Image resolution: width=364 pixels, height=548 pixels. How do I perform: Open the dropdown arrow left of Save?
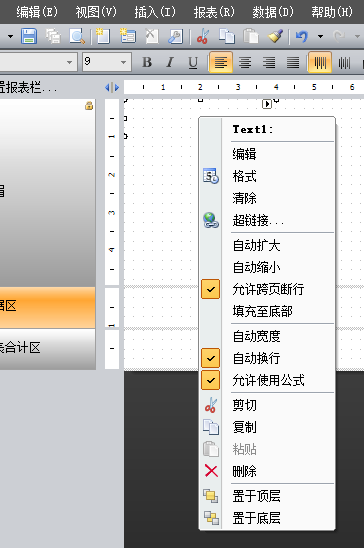pos(10,36)
